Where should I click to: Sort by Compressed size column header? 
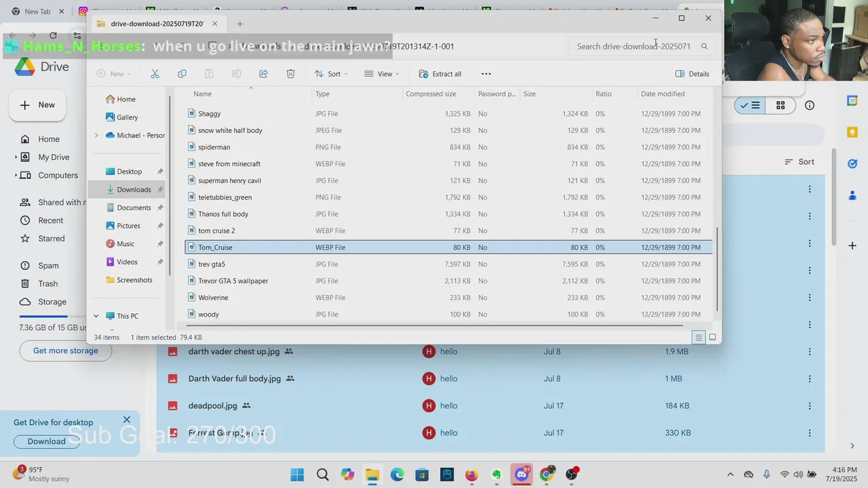coord(431,94)
